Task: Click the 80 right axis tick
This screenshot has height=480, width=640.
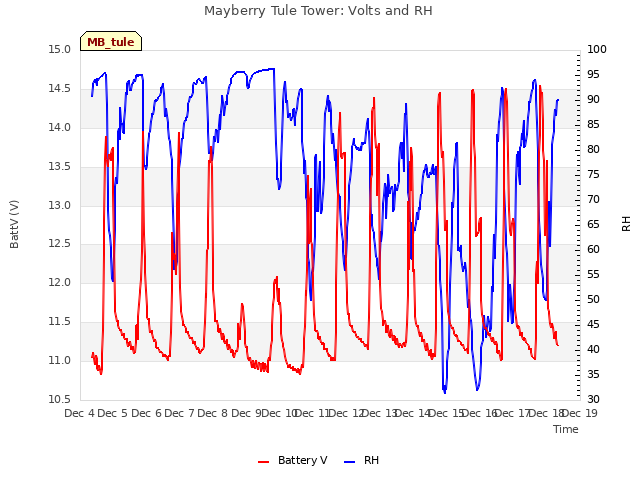Action: [x=593, y=149]
